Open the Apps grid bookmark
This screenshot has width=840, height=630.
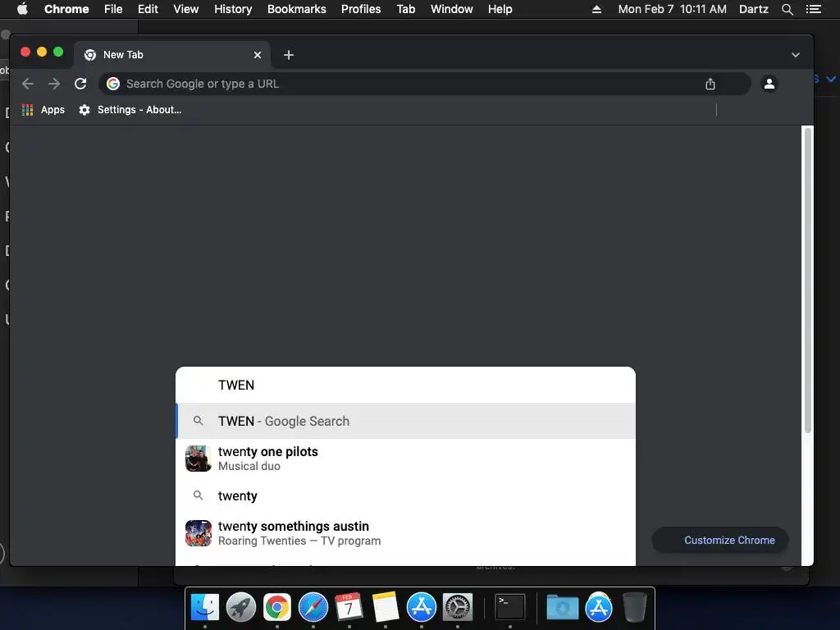click(x=43, y=110)
